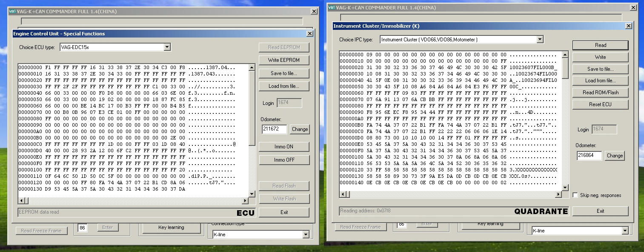This screenshot has height=252, width=644.
Task: Close right VAG-K+CAN Commander window
Action: pos(634,8)
